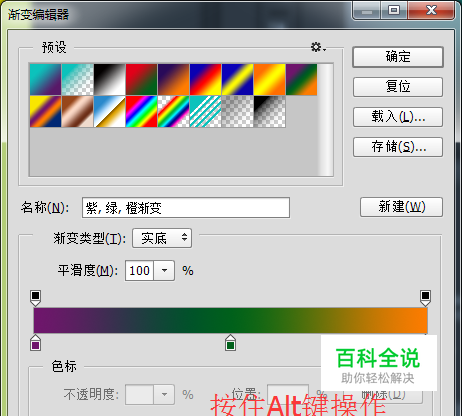Pick the copper gradient preset

point(78,112)
